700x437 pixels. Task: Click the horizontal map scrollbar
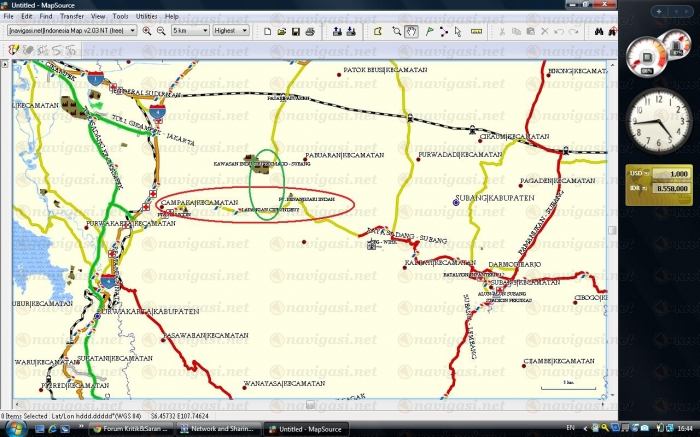pos(310,405)
